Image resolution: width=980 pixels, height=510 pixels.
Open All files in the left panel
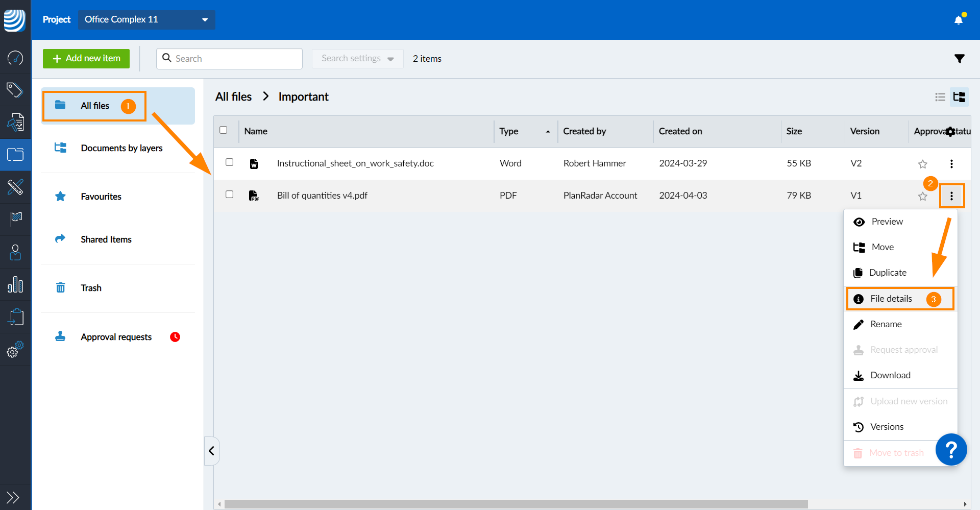tap(118, 106)
